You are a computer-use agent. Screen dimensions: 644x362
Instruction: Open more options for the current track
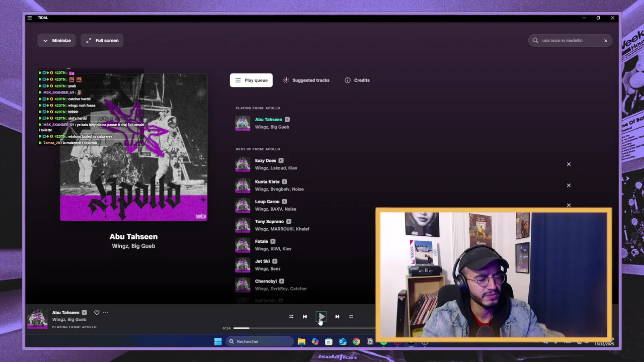coord(106,313)
